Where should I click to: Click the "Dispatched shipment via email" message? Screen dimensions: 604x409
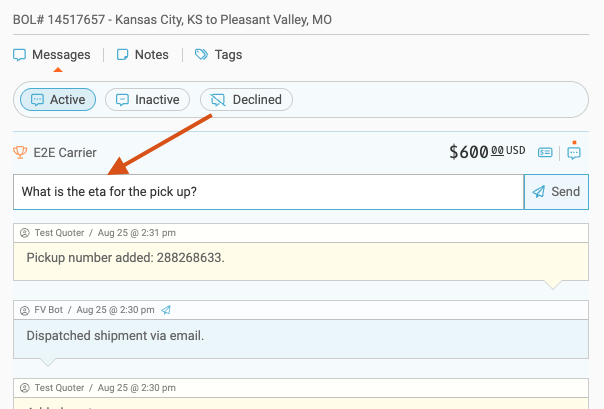pos(115,335)
